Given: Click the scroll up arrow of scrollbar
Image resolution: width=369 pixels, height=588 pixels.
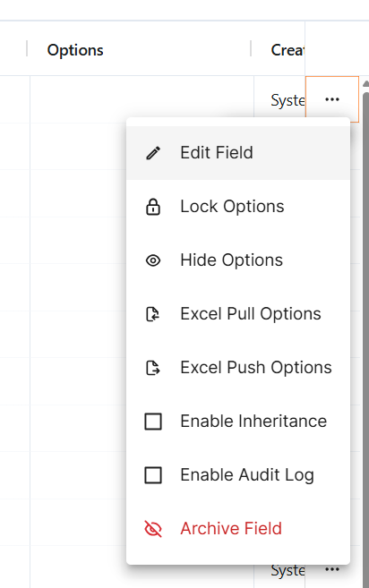Looking at the screenshot, I should tap(365, 83).
